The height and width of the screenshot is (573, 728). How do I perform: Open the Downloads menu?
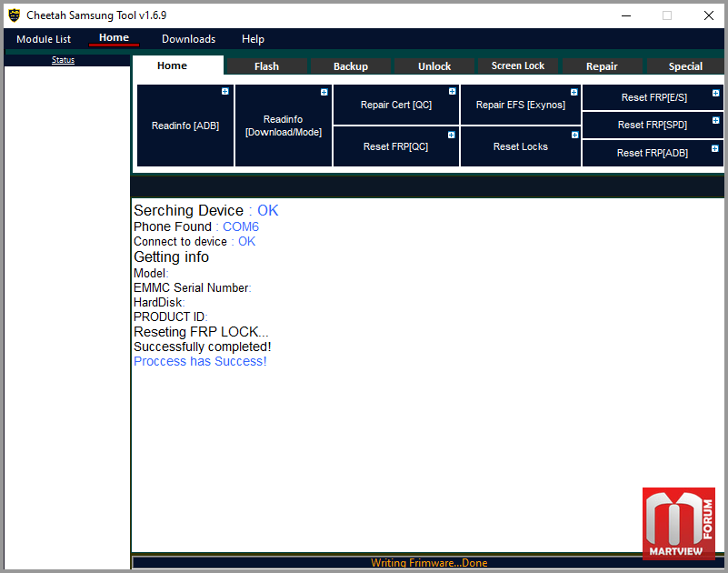pos(188,39)
